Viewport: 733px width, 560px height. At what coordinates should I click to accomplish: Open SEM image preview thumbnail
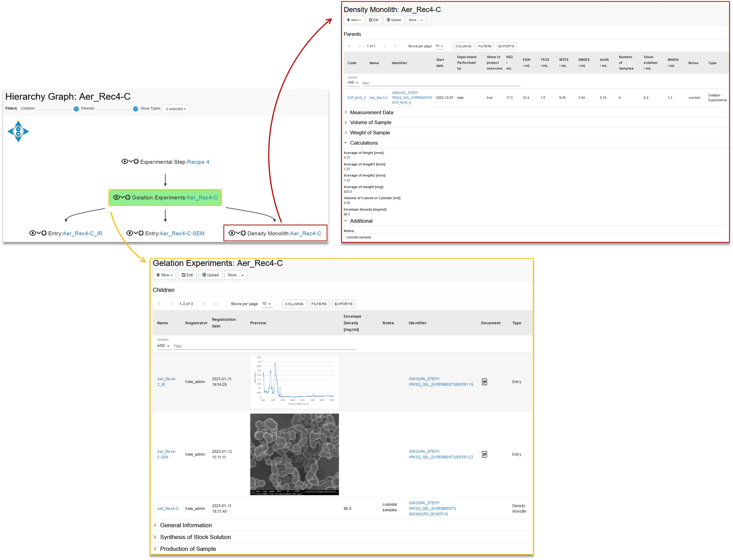pos(295,454)
